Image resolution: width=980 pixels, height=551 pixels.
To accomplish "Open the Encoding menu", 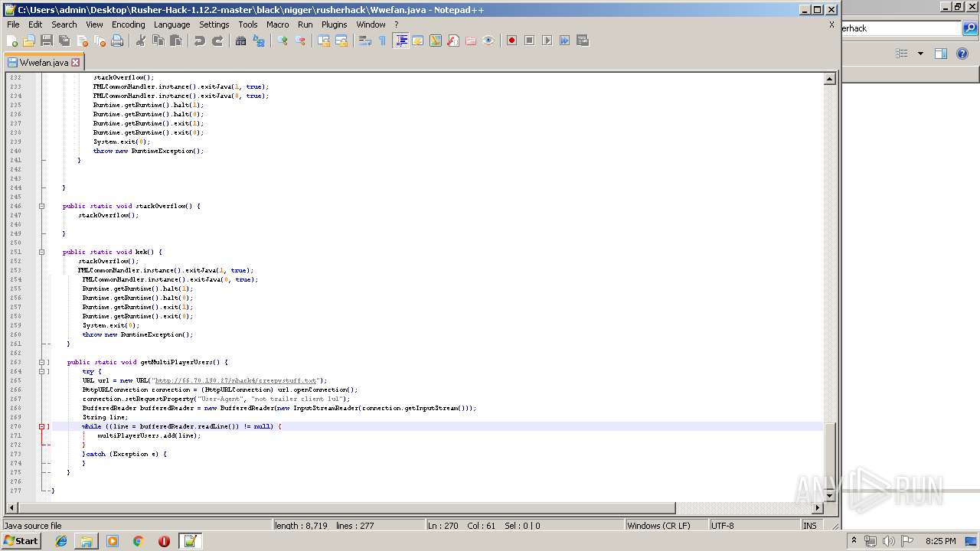I will pyautogui.click(x=128, y=24).
